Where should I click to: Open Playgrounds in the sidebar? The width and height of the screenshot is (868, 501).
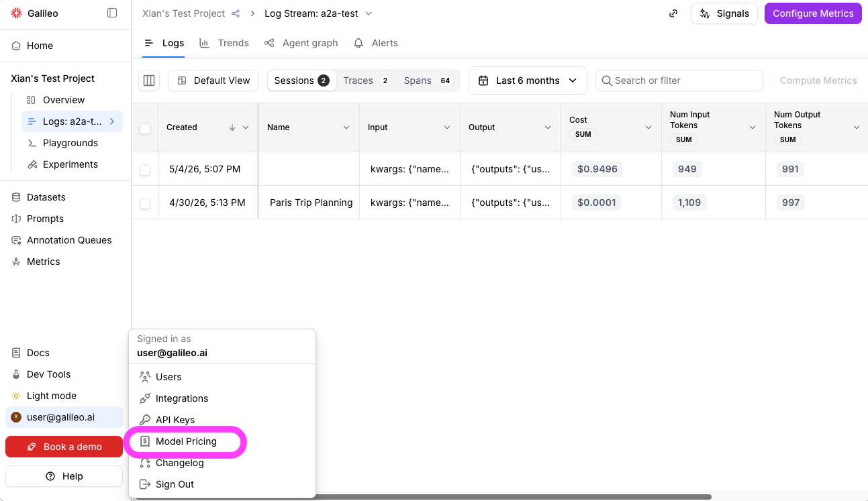[x=70, y=143]
